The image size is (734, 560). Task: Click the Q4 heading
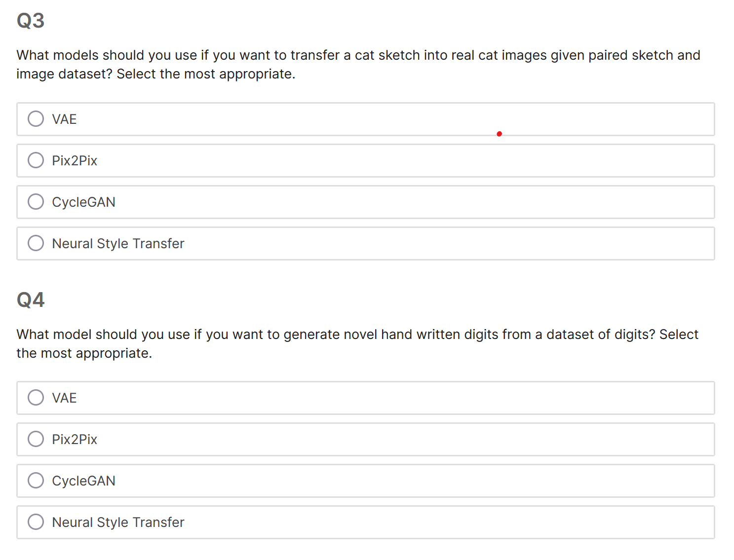(x=30, y=299)
